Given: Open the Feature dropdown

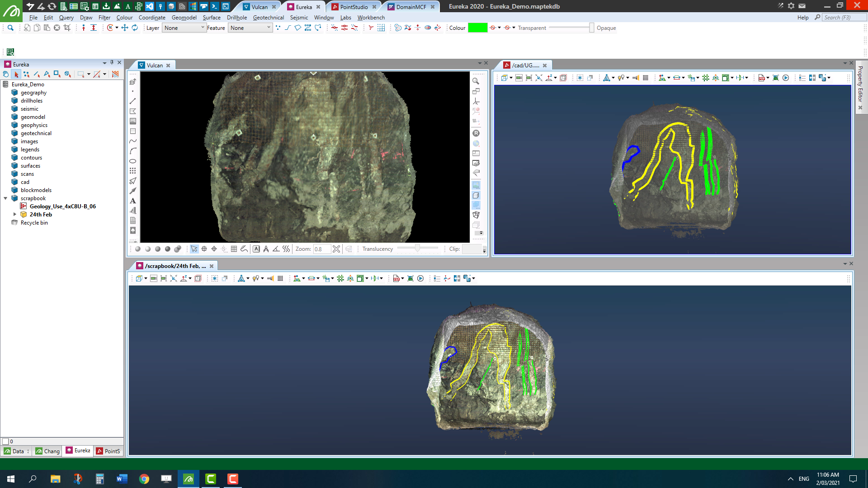Looking at the screenshot, I should 250,28.
